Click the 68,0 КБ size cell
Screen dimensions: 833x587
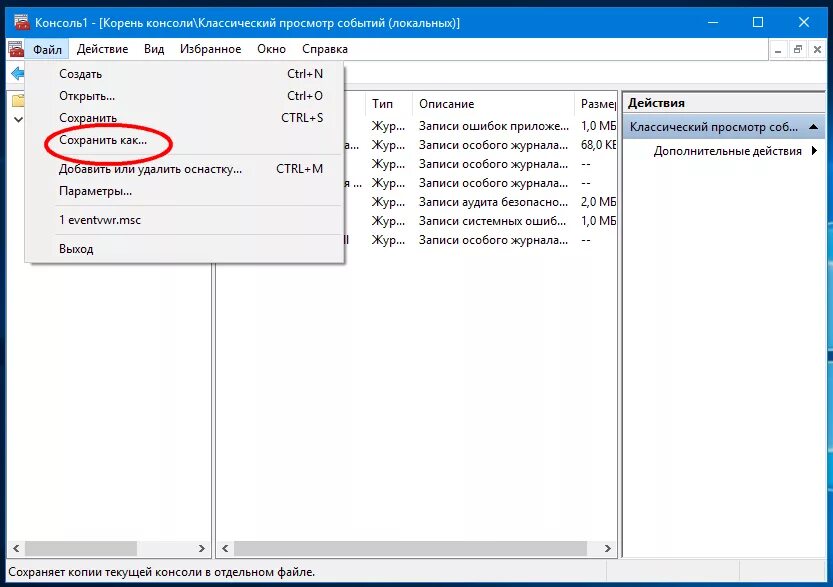598,145
